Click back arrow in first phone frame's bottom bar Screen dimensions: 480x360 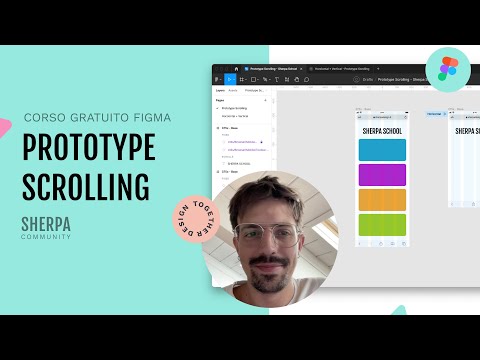click(x=359, y=244)
